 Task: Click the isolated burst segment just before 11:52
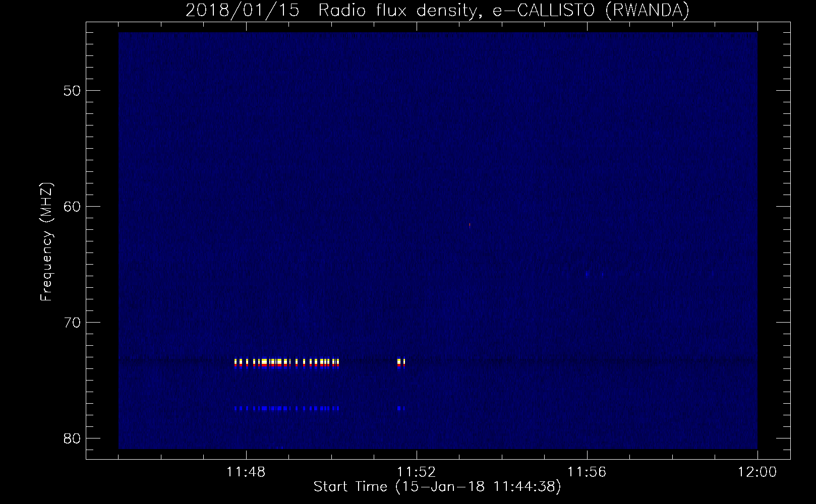[401, 363]
